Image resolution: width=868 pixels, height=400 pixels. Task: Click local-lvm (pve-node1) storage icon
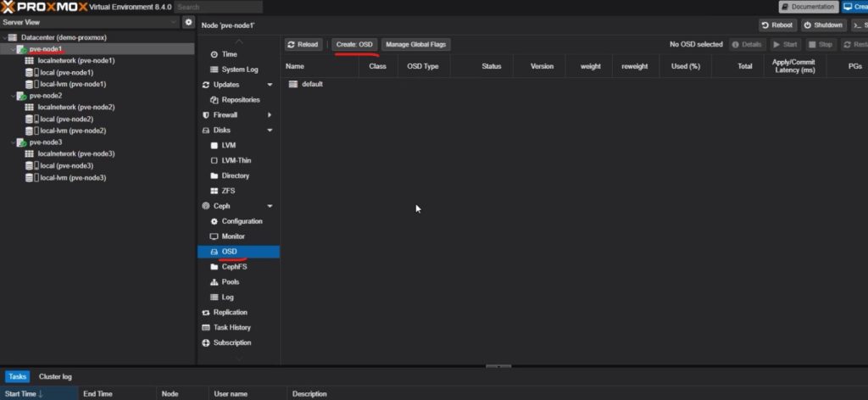(31, 84)
